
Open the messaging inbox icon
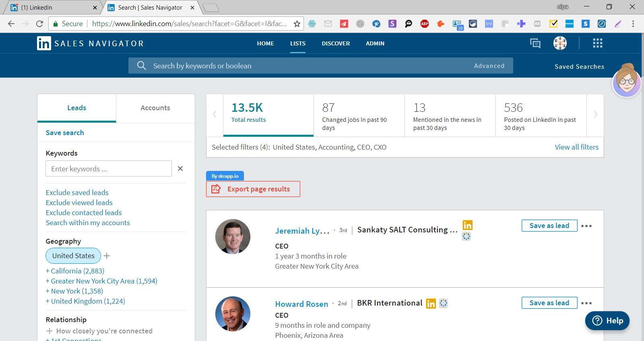coord(535,43)
